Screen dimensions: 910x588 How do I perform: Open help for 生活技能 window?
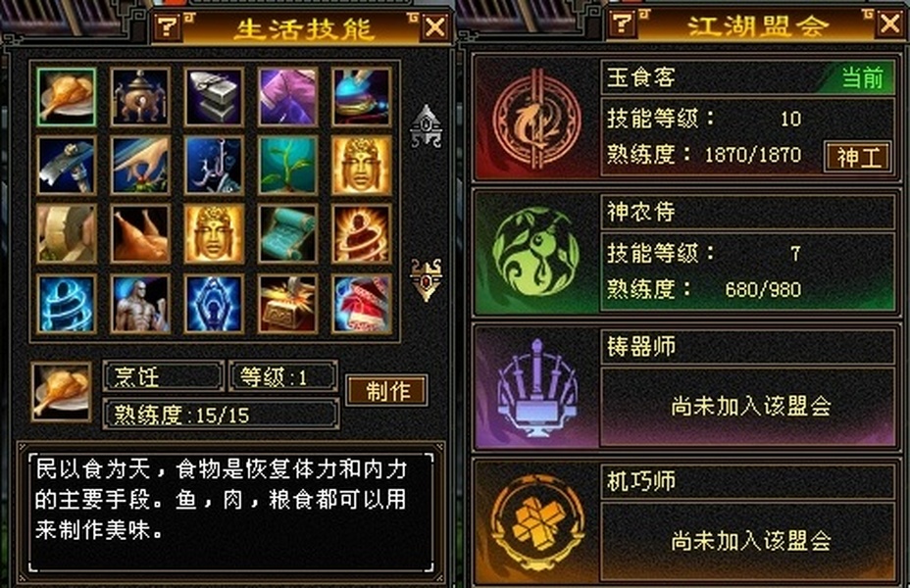click(167, 26)
